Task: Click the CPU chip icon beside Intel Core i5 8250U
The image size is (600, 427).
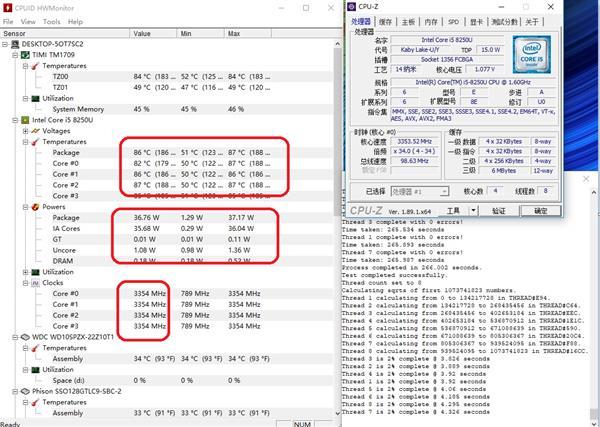Action: tap(25, 120)
